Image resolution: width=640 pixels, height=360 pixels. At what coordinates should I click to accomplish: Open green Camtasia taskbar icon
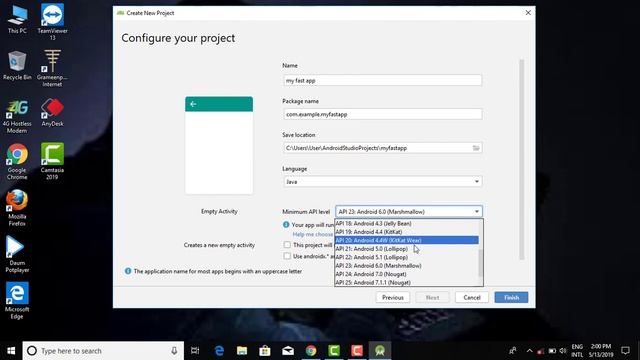[334, 351]
